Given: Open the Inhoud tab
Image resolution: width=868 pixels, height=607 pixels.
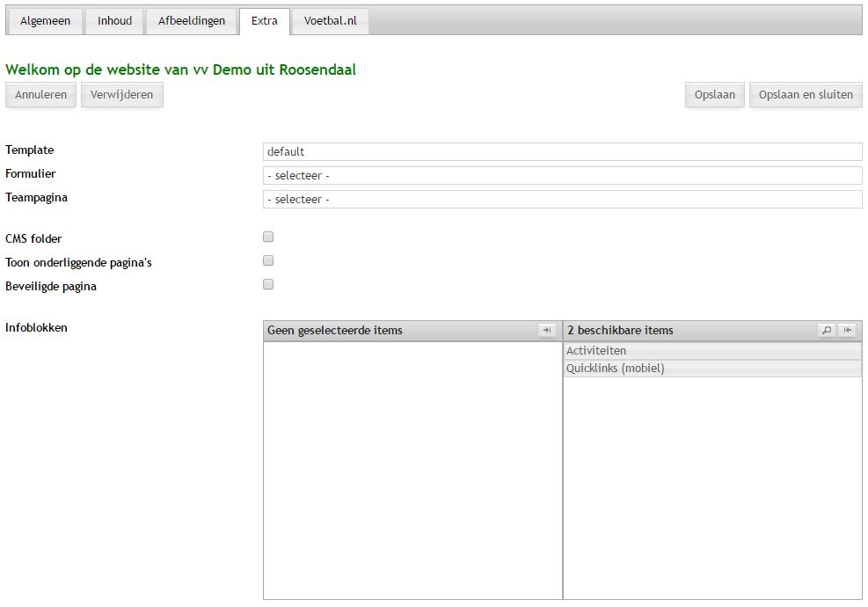Looking at the screenshot, I should (114, 21).
